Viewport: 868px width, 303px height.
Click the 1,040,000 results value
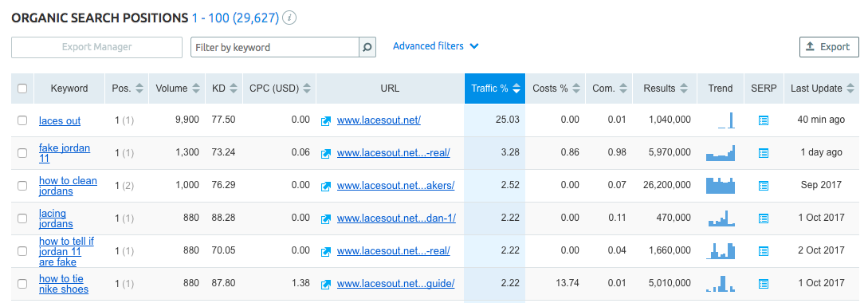[670, 120]
